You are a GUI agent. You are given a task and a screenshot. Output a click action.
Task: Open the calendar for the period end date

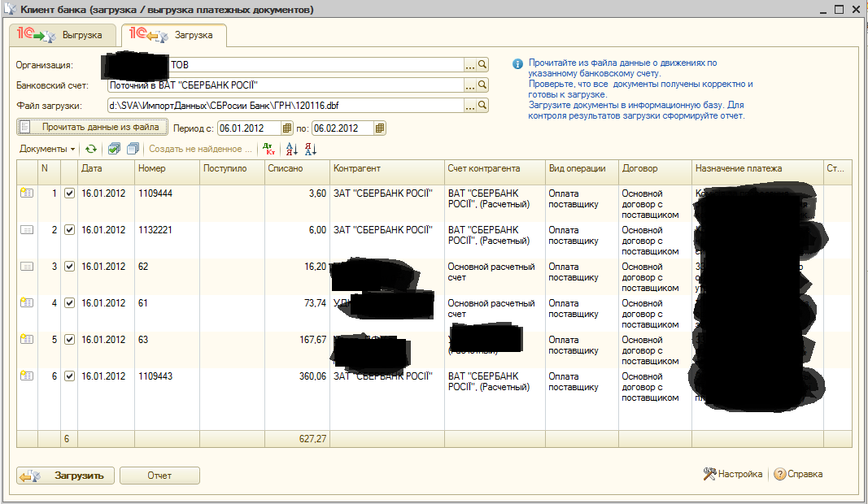[380, 128]
